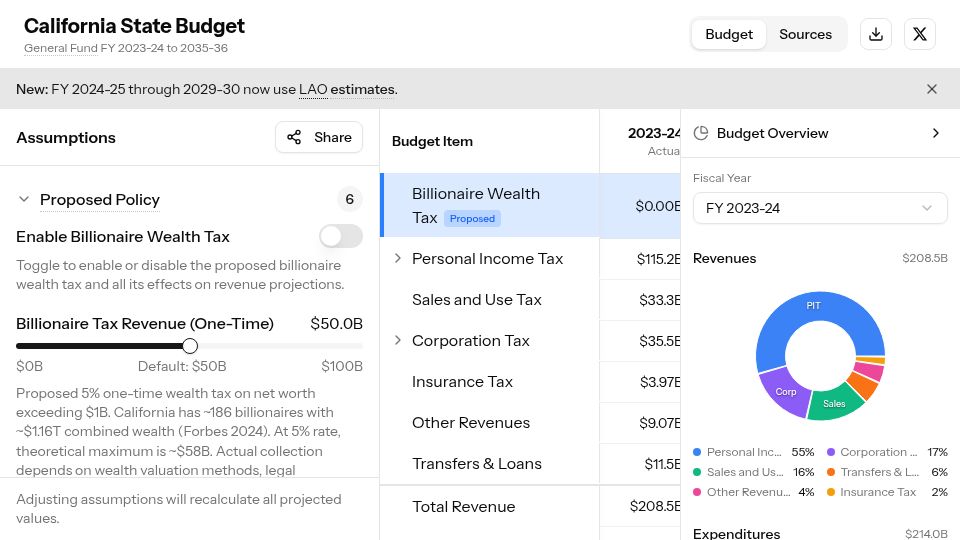Image resolution: width=960 pixels, height=540 pixels.
Task: Click the Billionaire Tax Revenue slider handle
Action: [190, 346]
